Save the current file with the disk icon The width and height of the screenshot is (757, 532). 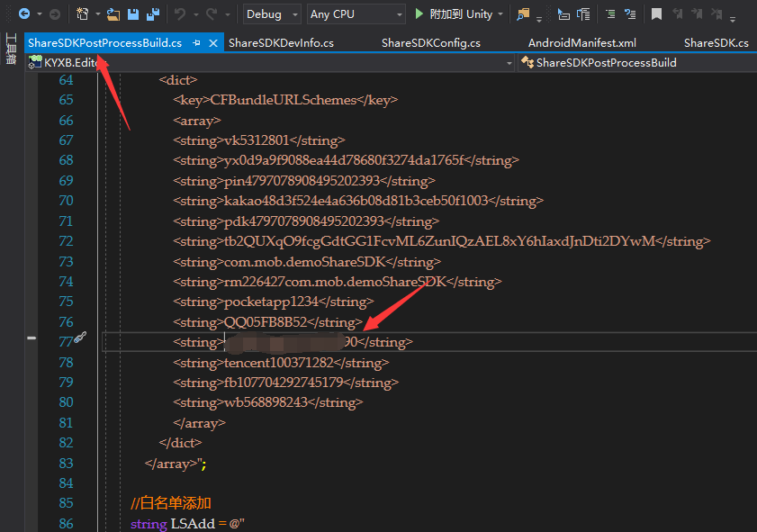[x=133, y=14]
